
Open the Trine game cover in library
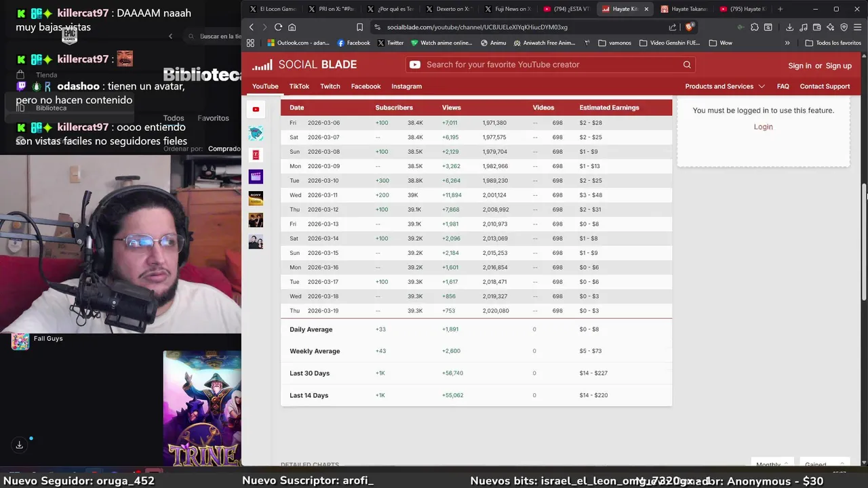[x=202, y=409]
